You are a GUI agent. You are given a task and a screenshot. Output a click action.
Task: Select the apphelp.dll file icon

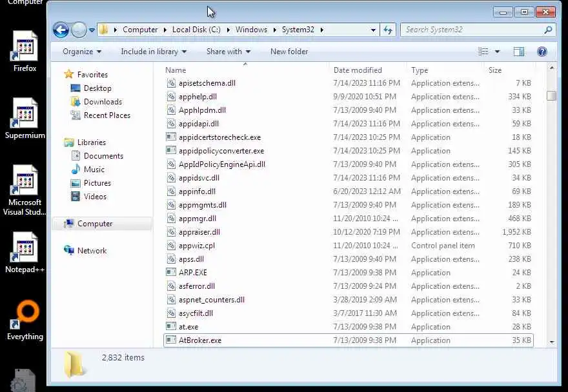(171, 97)
